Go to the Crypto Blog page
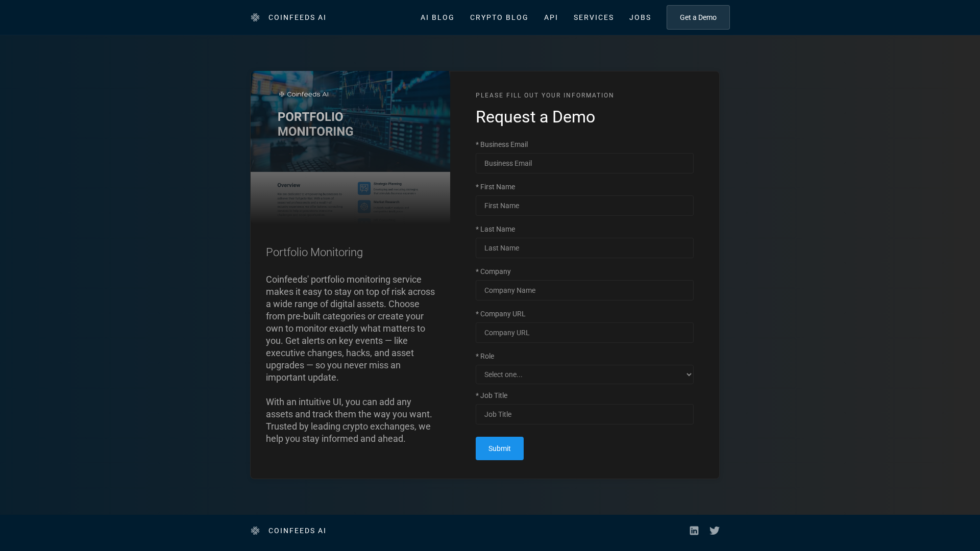The image size is (980, 551). tap(499, 17)
